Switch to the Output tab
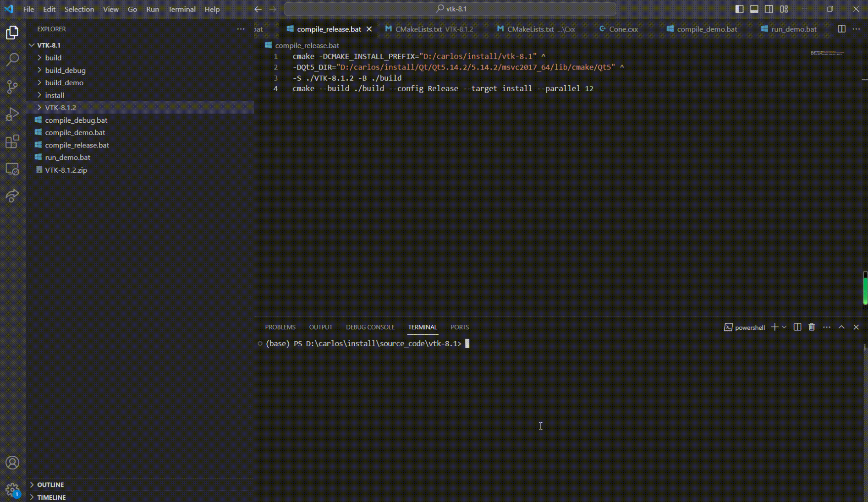 [x=320, y=327]
